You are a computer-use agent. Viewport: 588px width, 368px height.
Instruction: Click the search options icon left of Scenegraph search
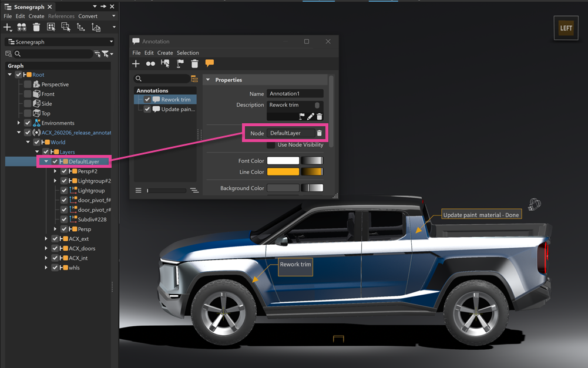coord(8,54)
